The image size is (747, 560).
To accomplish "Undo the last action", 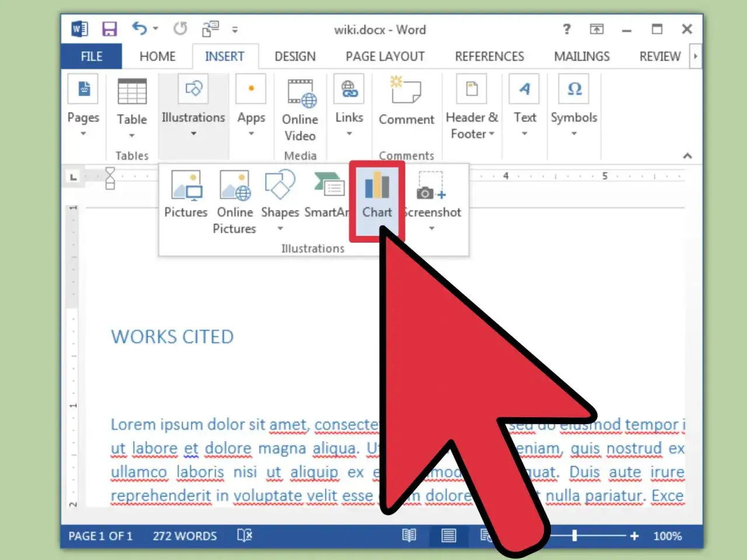I will pos(139,28).
